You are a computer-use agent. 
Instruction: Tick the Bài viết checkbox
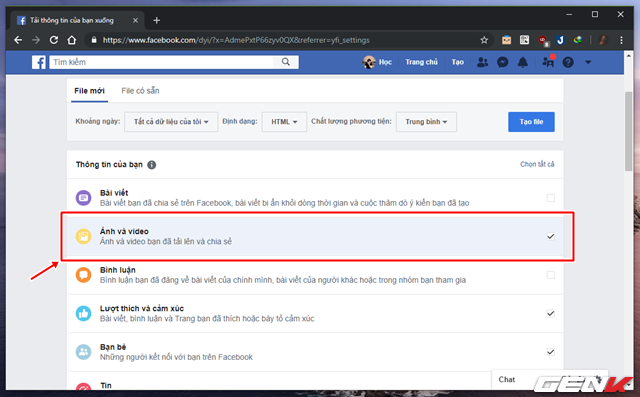pyautogui.click(x=551, y=198)
